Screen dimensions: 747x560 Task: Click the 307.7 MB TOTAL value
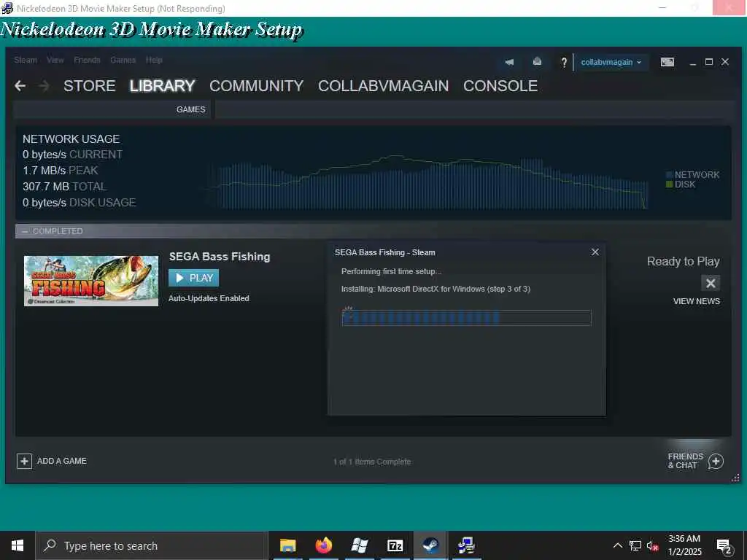[64, 187]
